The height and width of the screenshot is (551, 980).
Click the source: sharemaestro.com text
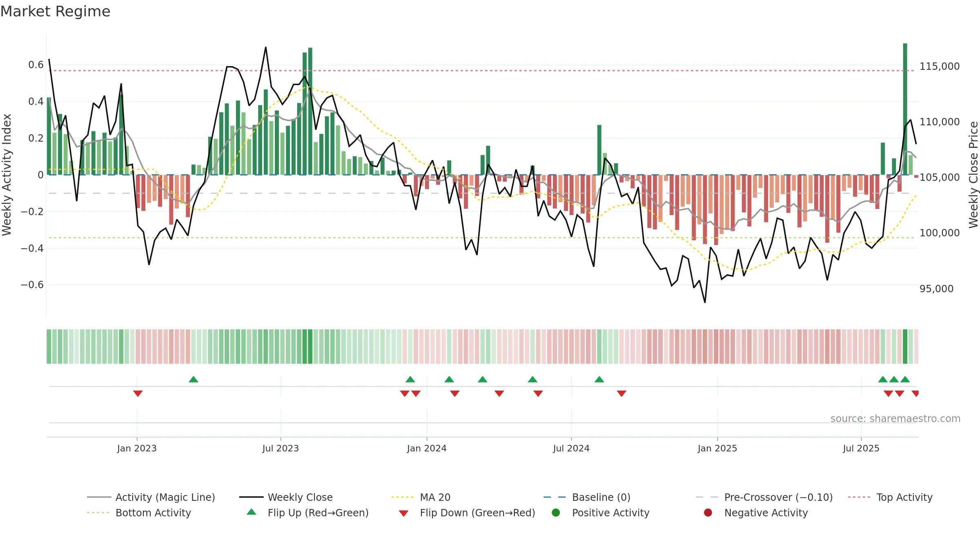click(895, 419)
